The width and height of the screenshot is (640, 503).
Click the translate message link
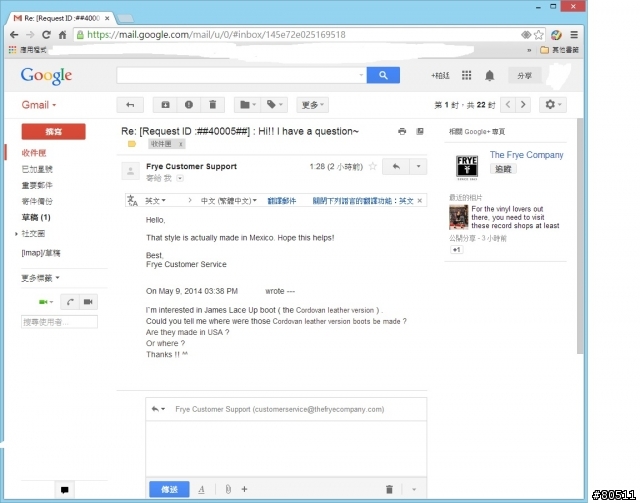point(282,200)
